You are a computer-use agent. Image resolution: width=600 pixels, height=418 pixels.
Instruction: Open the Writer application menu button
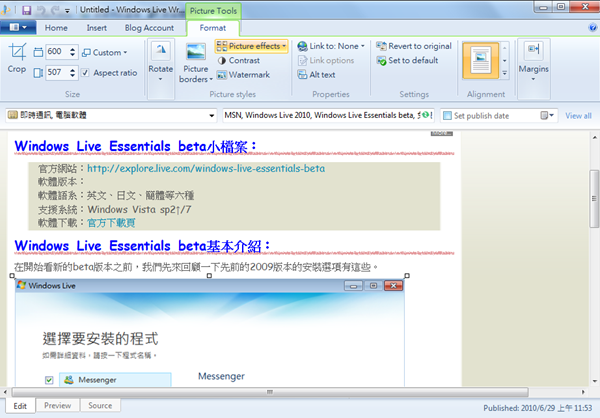tap(18, 28)
